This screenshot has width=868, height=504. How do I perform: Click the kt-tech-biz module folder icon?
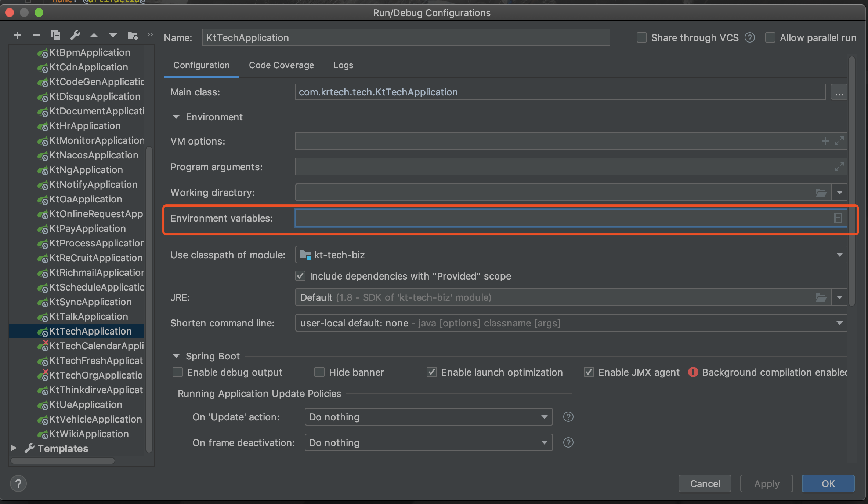pyautogui.click(x=306, y=255)
